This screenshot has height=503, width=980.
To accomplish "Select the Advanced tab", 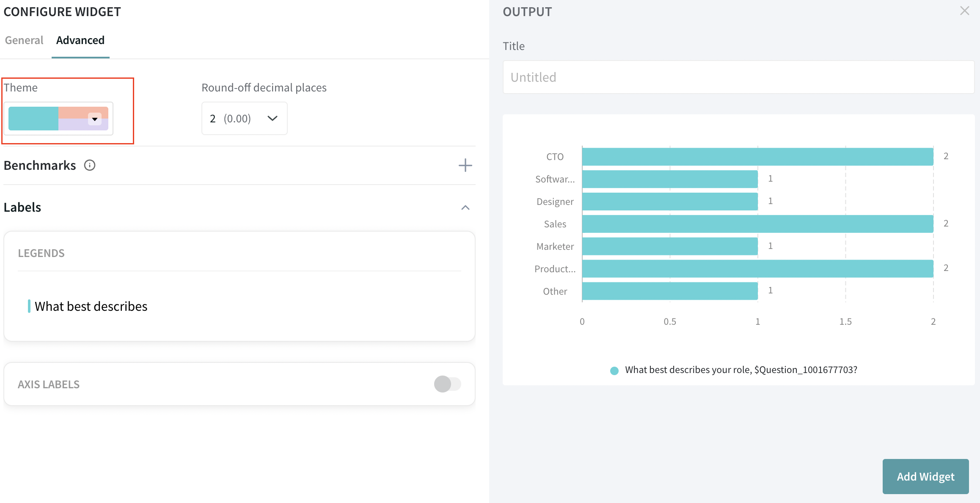I will [x=80, y=40].
